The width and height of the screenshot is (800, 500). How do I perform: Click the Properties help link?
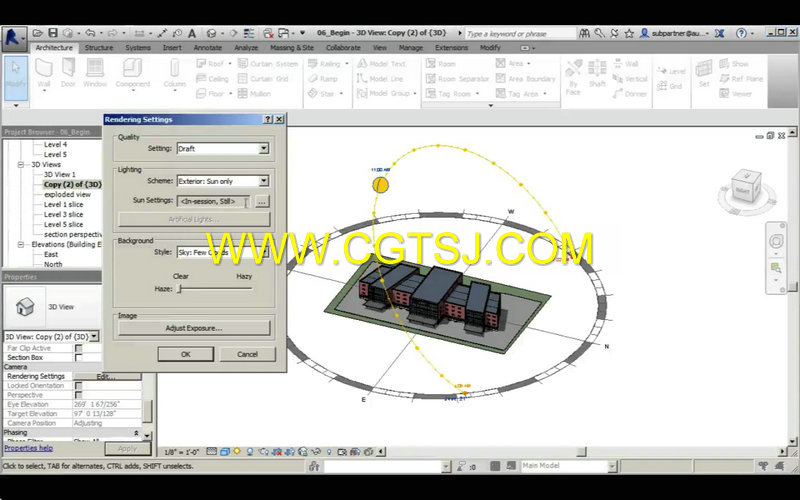pyautogui.click(x=29, y=448)
